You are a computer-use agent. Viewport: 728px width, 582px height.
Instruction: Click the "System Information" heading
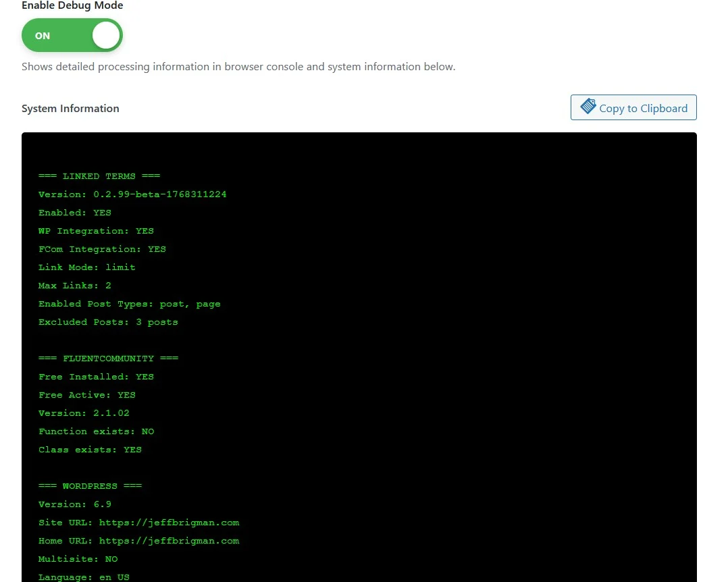coord(70,109)
